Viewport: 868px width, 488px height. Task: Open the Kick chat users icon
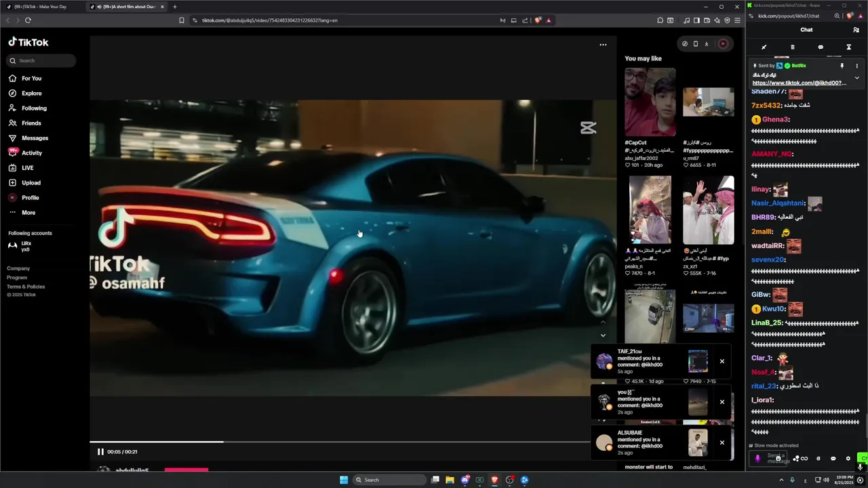pyautogui.click(x=856, y=30)
